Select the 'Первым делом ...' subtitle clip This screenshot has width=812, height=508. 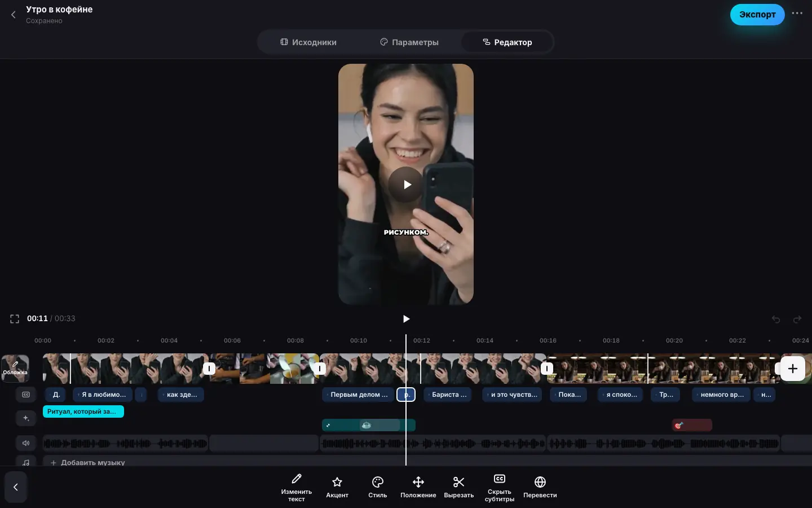(x=358, y=395)
